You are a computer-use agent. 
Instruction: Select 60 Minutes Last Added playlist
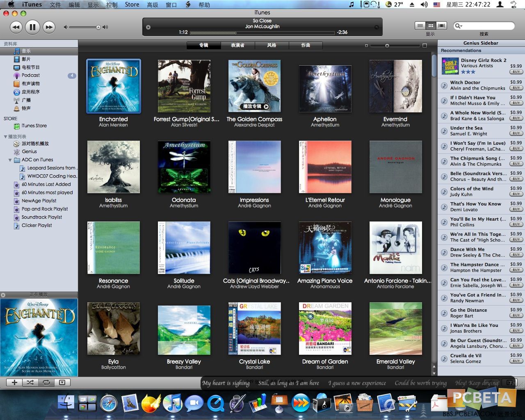pos(39,185)
